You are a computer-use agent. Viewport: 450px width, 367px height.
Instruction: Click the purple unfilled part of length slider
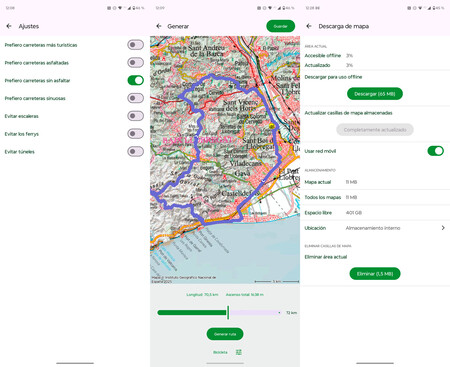point(255,313)
